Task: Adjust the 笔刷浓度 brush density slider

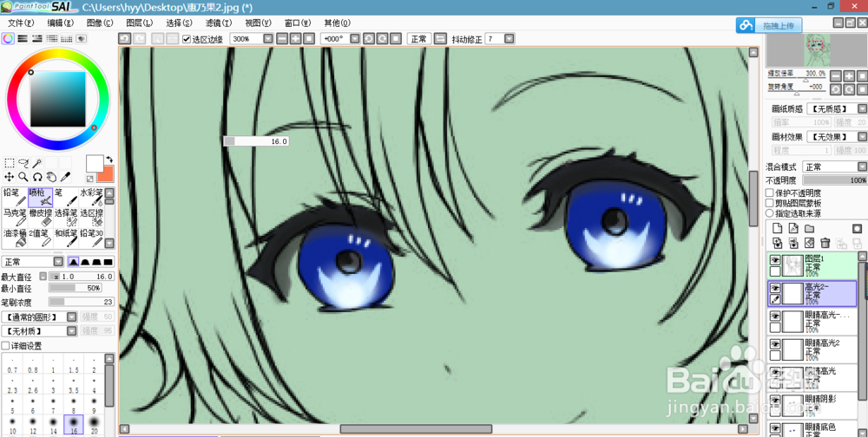Action: [82, 302]
